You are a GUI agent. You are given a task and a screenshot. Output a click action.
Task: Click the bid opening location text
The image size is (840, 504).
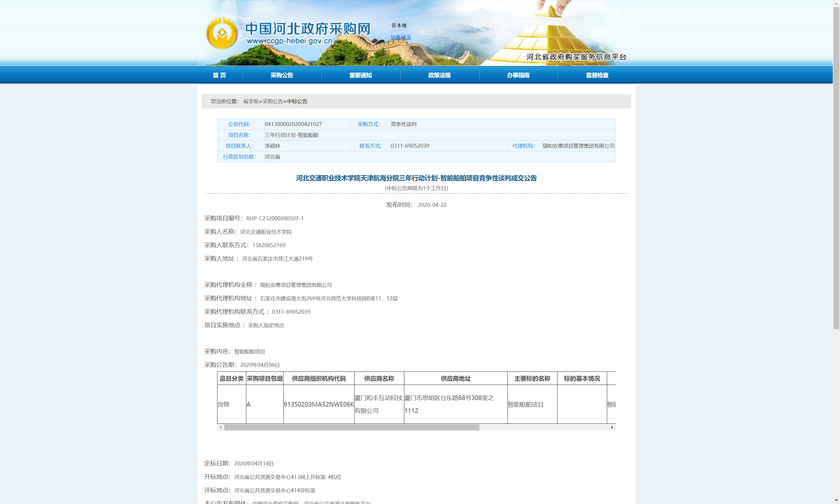tap(288, 477)
